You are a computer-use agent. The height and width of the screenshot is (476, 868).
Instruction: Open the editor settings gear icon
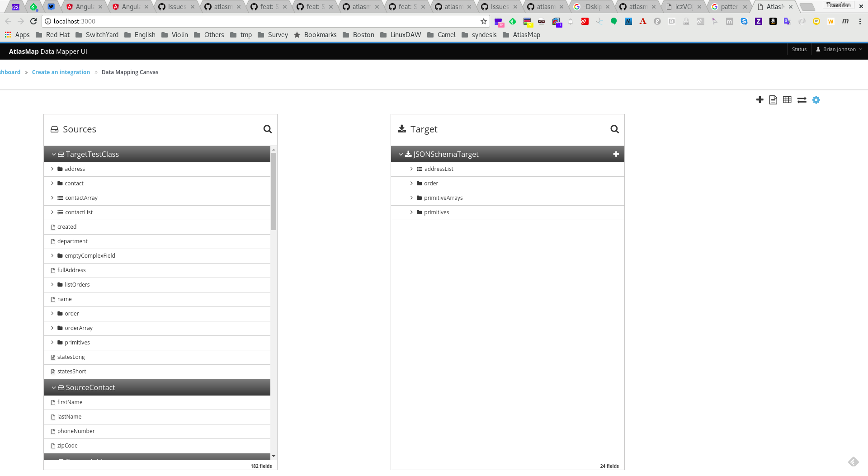click(x=816, y=100)
